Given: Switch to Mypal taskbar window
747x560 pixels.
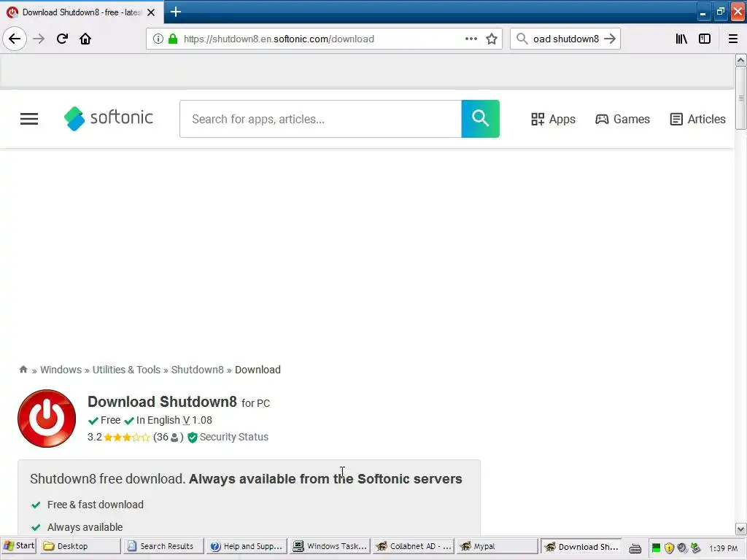Looking at the screenshot, I should pyautogui.click(x=497, y=546).
